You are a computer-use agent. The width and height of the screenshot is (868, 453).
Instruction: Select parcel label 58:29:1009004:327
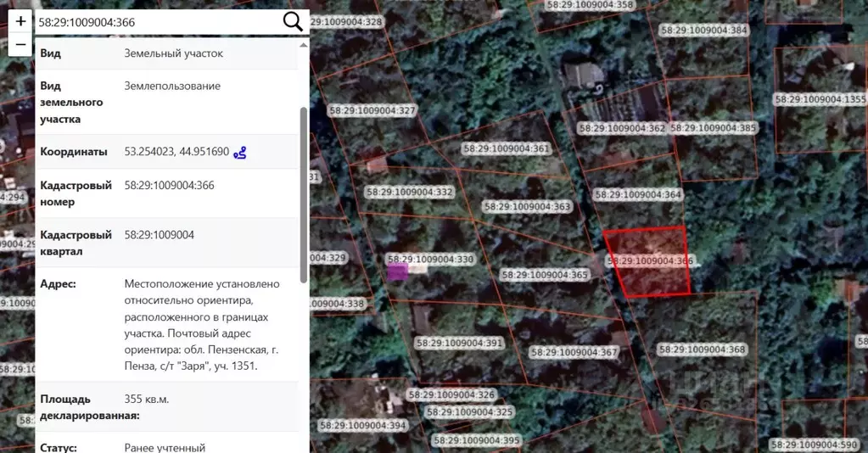pyautogui.click(x=372, y=111)
